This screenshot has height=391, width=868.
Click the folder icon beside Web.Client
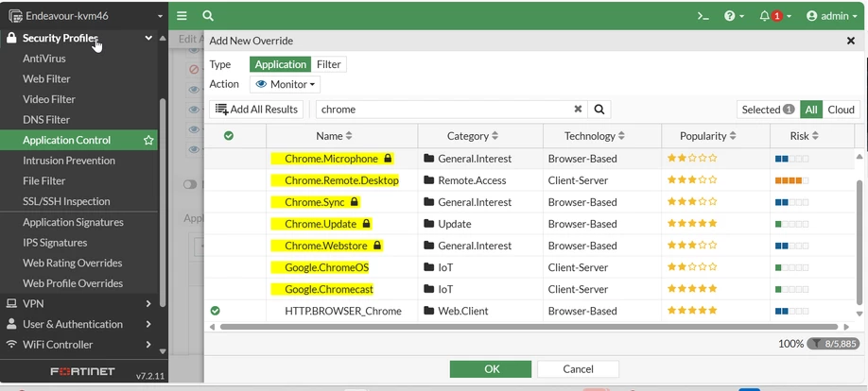tap(428, 311)
